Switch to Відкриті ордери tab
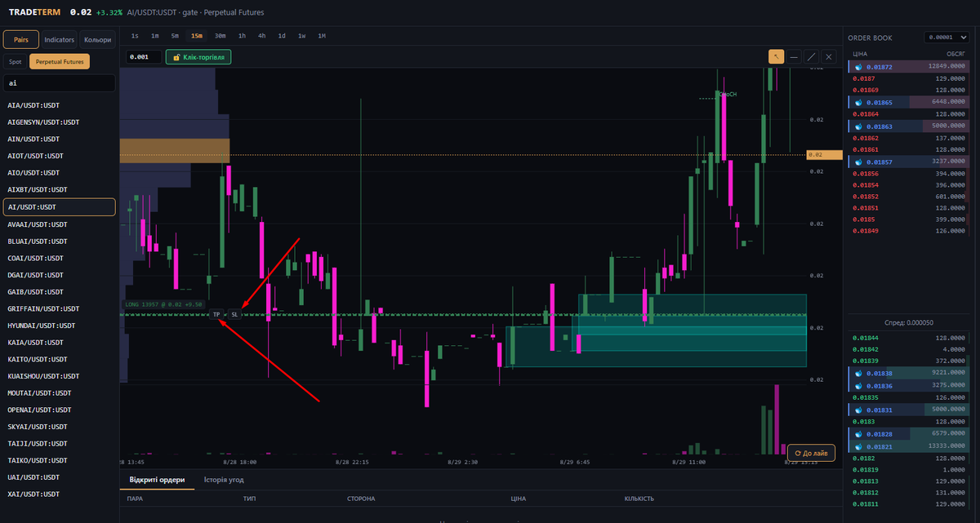Image resolution: width=980 pixels, height=523 pixels. pos(157,480)
